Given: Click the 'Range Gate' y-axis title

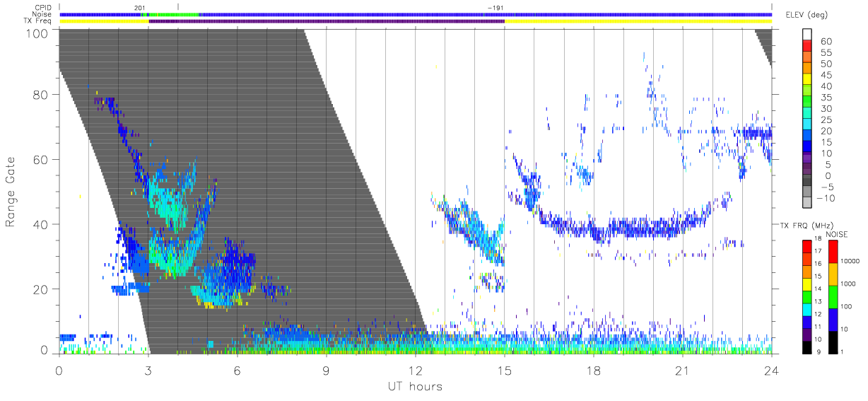Looking at the screenshot, I should (x=11, y=192).
